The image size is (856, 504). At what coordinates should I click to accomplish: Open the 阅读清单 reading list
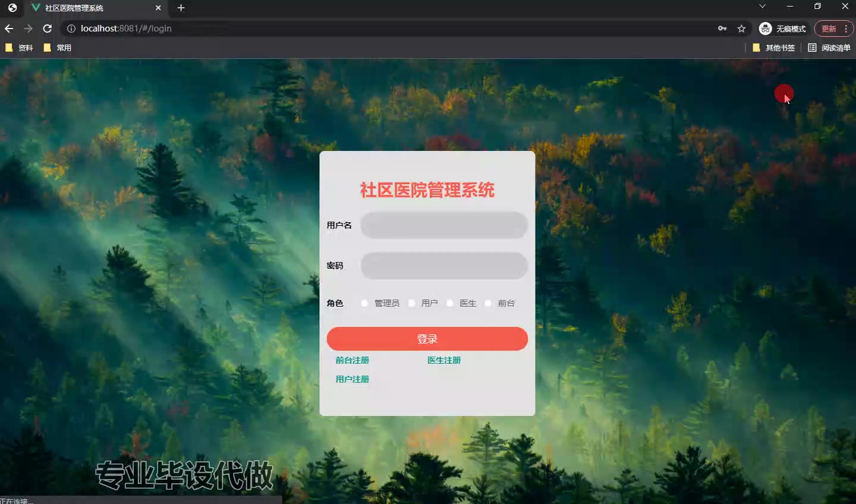point(829,48)
